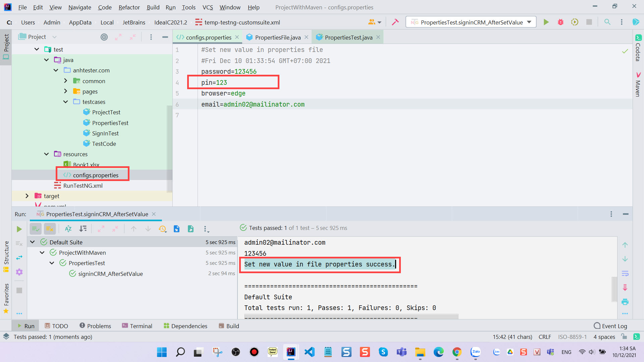Image resolution: width=644 pixels, height=362 pixels.
Task: Open Visual Studio Code from taskbar
Action: pyautogui.click(x=309, y=352)
